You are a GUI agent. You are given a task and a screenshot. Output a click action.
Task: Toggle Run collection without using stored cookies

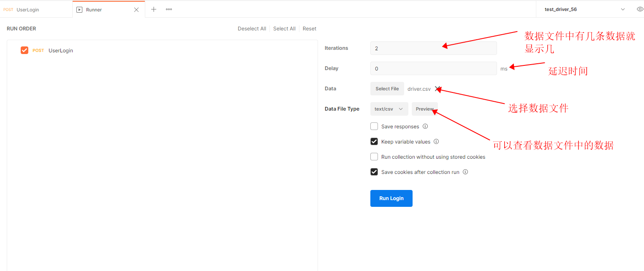[374, 157]
